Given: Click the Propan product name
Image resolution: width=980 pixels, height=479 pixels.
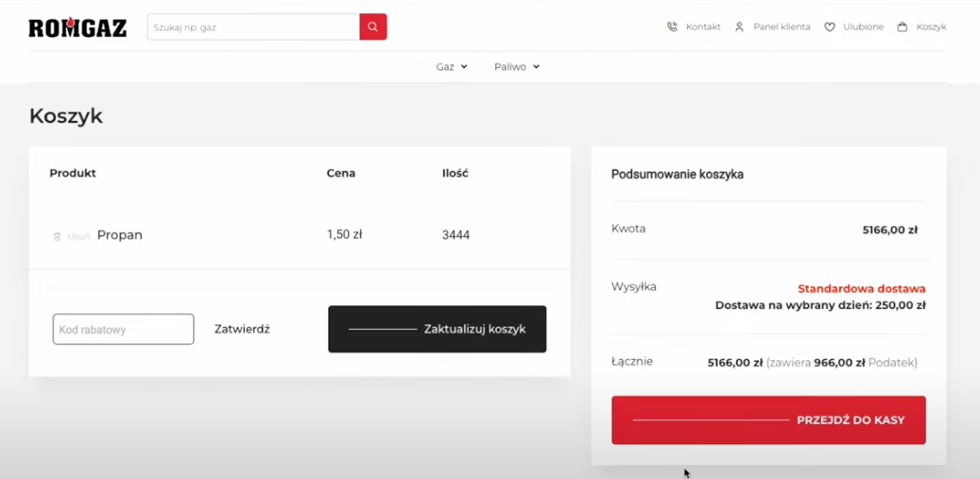Looking at the screenshot, I should (x=120, y=235).
